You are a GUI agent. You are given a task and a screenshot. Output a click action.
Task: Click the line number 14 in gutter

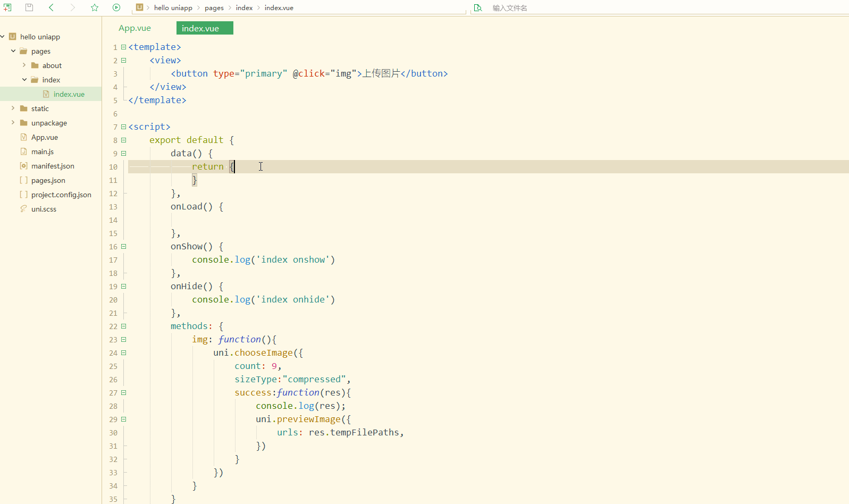pos(113,220)
